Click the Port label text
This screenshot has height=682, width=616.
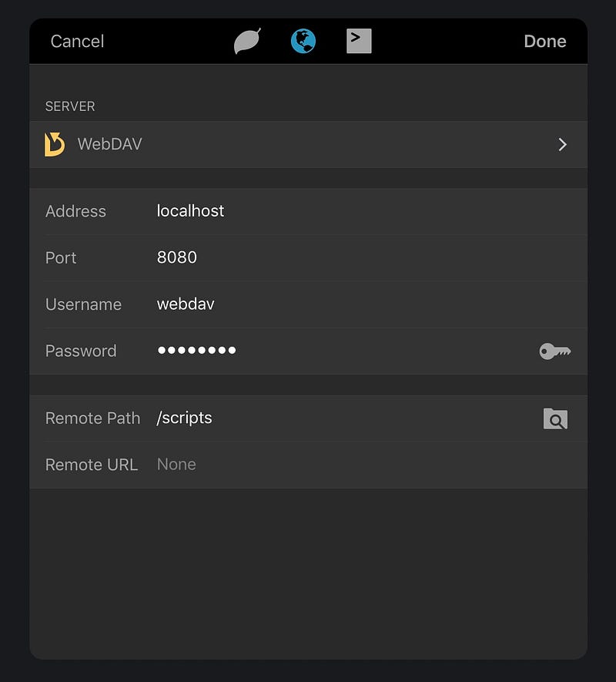click(61, 258)
